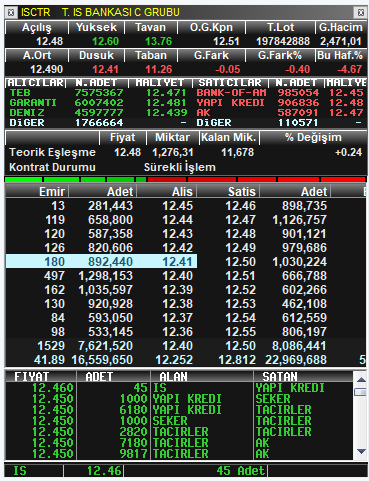The image size is (369, 481).
Task: Click buyer TEB in ALICILAR list
Action: click(20, 93)
